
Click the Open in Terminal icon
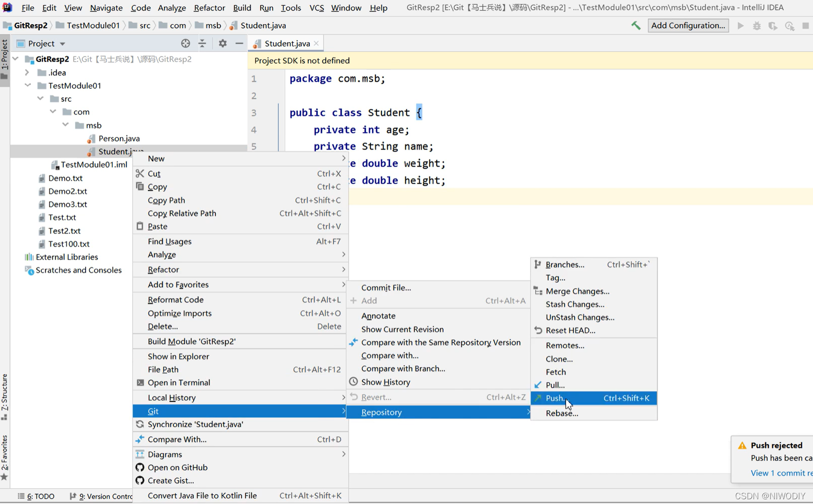click(x=140, y=383)
